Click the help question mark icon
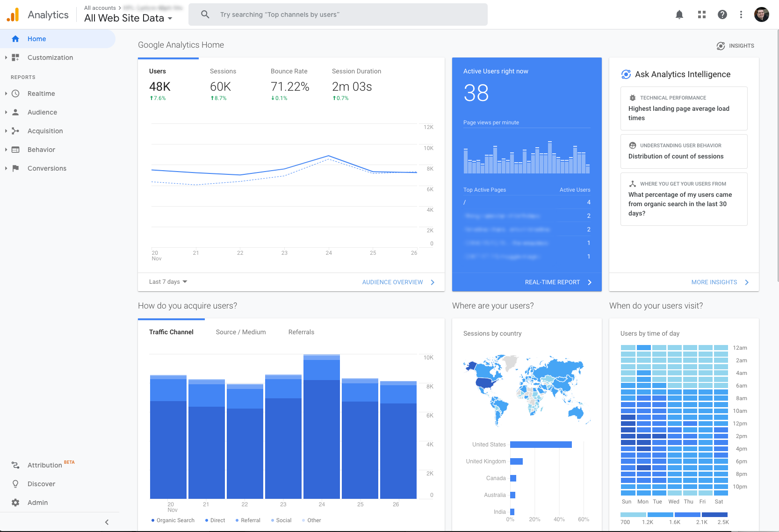The height and width of the screenshot is (532, 779). 722,14
